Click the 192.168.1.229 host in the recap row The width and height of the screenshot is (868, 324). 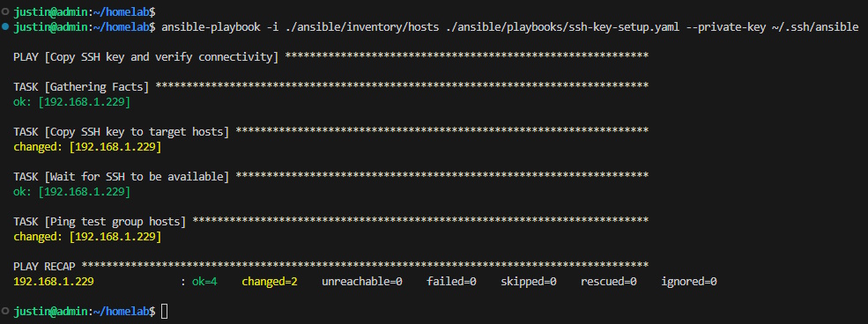pyautogui.click(x=54, y=282)
